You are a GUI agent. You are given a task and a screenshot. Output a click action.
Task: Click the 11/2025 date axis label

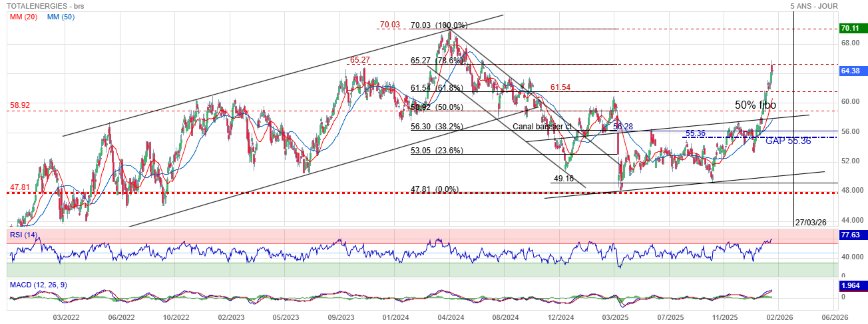pyautogui.click(x=726, y=318)
